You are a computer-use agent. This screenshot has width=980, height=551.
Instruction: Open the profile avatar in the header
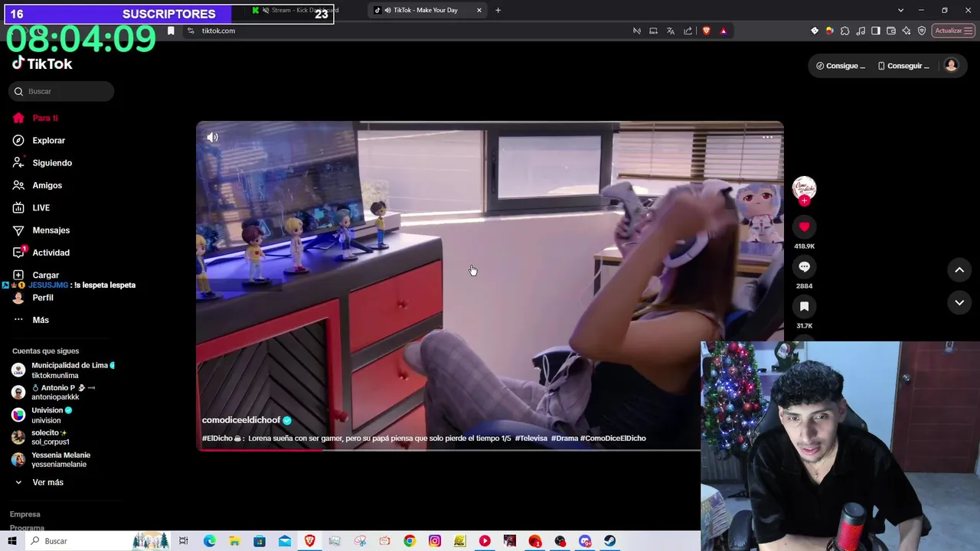click(951, 66)
